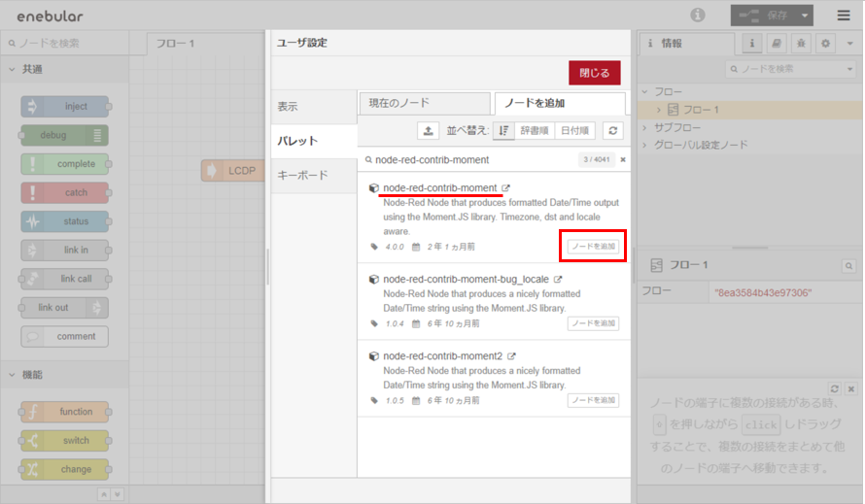This screenshot has width=865, height=504.
Task: Open the help book sidebar icon
Action: tap(777, 43)
